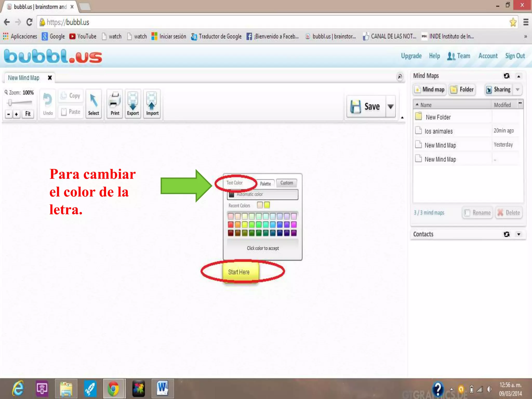Switch to the Custom color tab
The width and height of the screenshot is (532, 399).
287,183
